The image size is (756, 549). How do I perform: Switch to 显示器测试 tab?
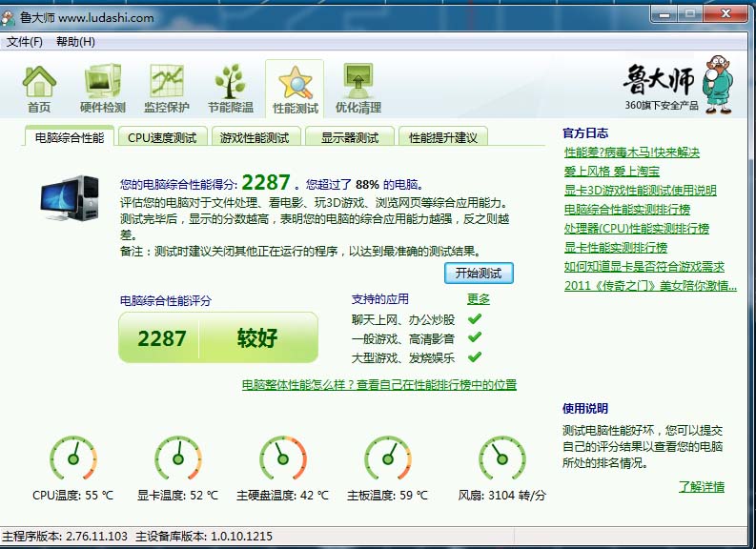350,137
